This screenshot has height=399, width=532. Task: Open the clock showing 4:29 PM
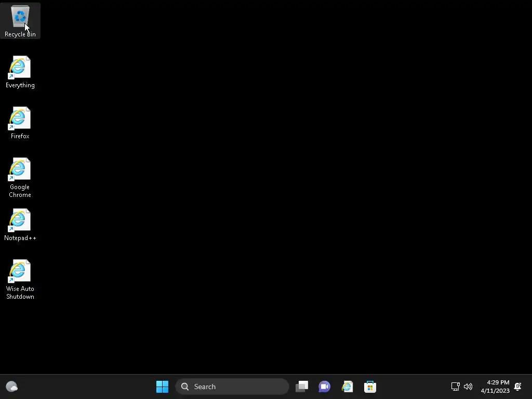[495, 387]
